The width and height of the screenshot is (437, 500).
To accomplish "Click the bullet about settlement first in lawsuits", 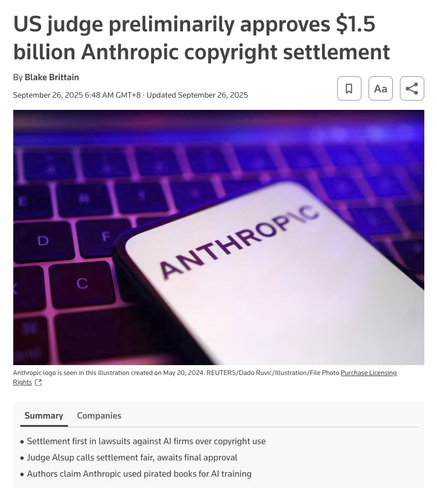I will (146, 441).
